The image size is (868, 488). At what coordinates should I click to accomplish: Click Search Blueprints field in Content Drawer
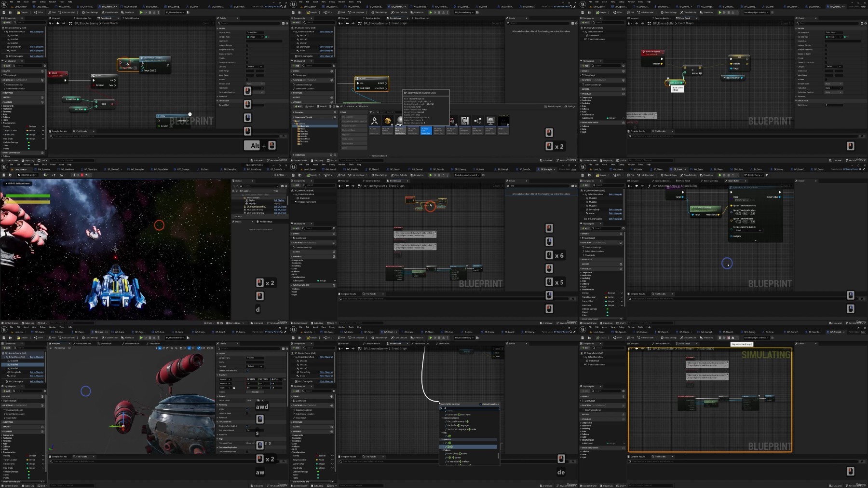(x=390, y=112)
